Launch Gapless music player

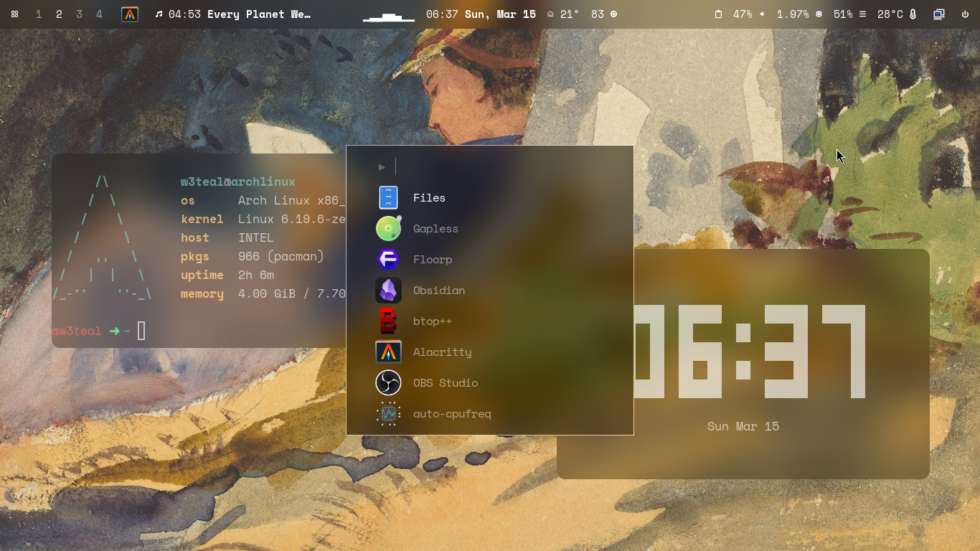click(435, 229)
